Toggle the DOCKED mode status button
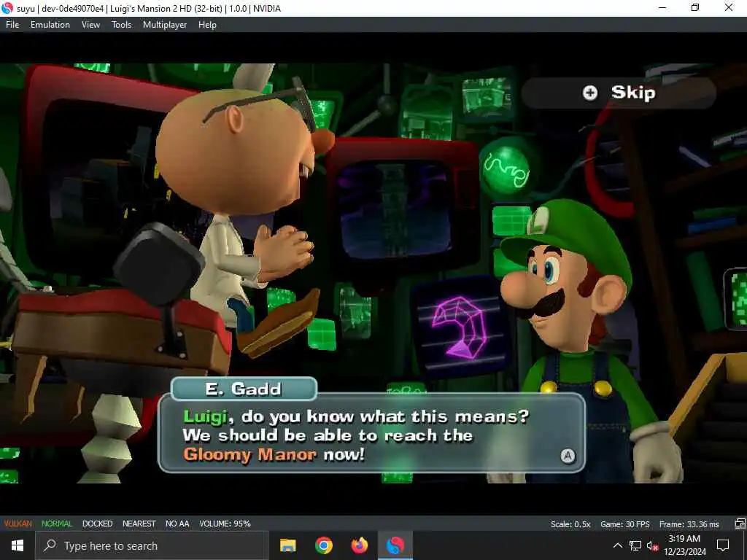 click(97, 524)
